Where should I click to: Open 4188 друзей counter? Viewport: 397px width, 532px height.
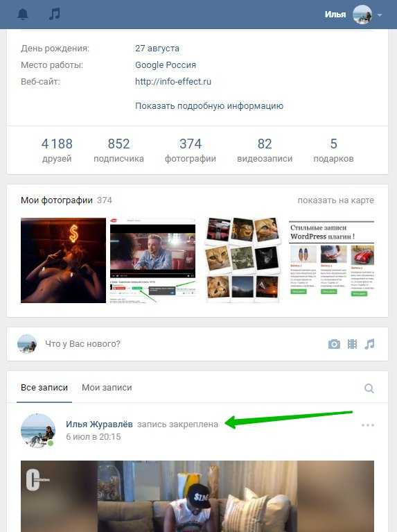[x=57, y=151]
